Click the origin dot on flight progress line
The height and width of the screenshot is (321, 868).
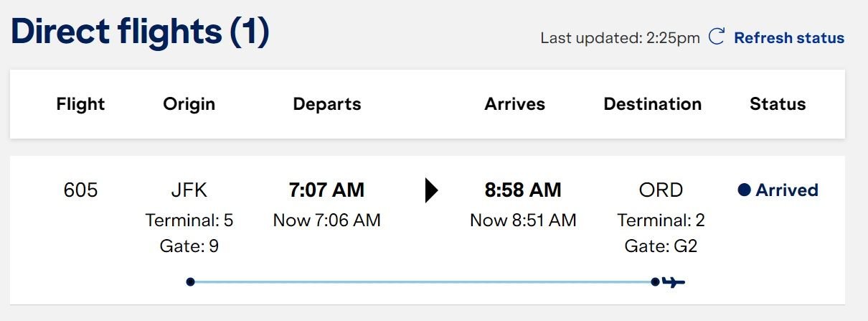pyautogui.click(x=190, y=282)
